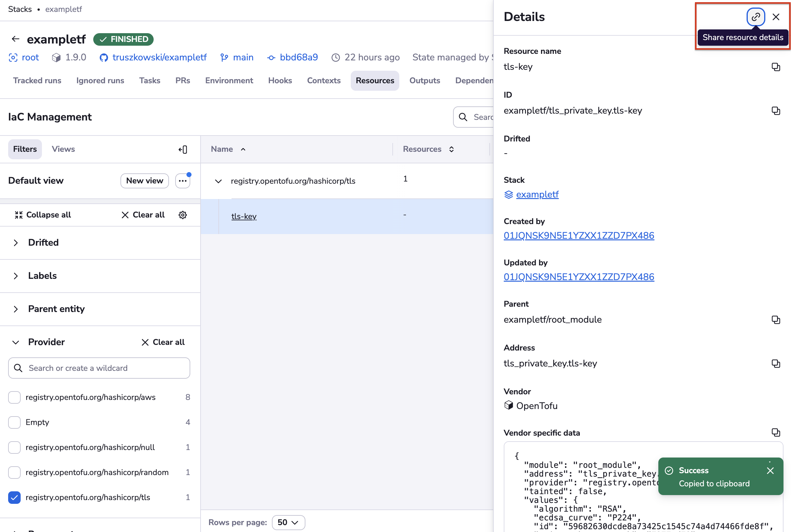Copy the resource ID to clipboard
Image resolution: width=791 pixels, height=532 pixels.
coord(776,110)
